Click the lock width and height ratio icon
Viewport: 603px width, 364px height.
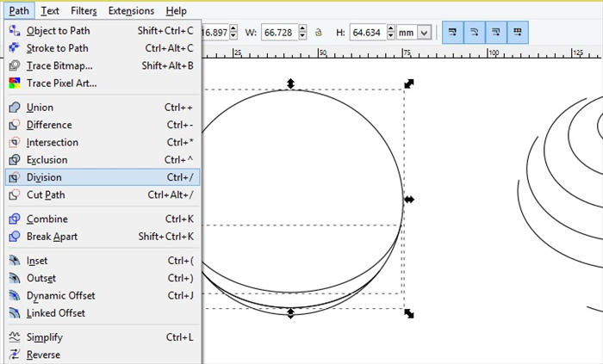point(319,33)
